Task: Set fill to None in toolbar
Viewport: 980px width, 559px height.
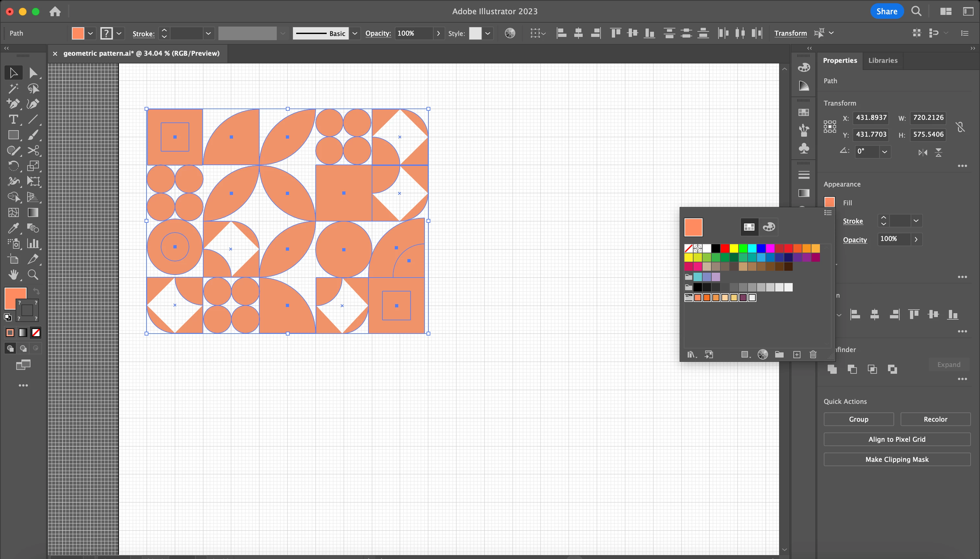Action: point(36,333)
